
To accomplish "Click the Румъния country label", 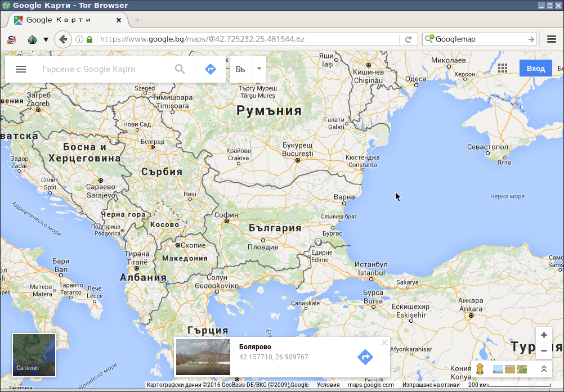I will click(269, 110).
